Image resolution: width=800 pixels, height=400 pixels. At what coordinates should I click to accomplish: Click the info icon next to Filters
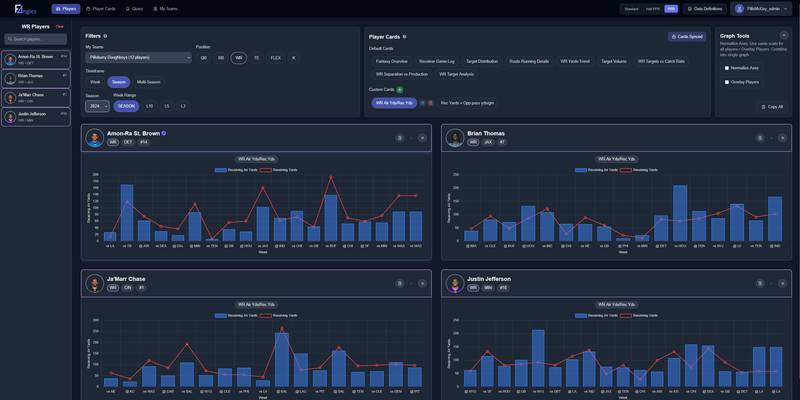[x=105, y=36]
